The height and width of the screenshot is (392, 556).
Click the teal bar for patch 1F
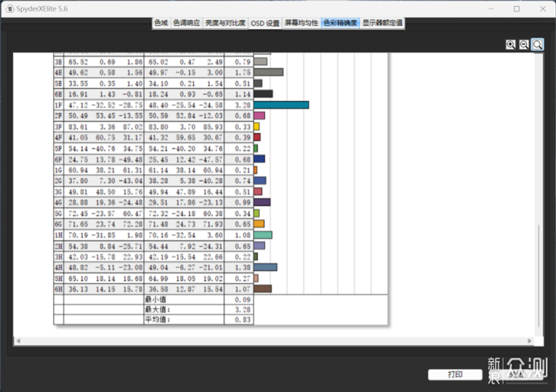point(281,105)
